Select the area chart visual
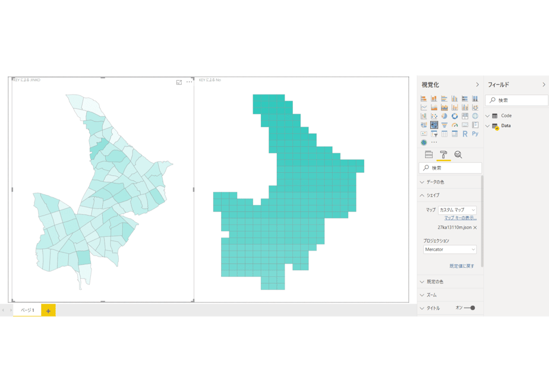Image resolution: width=549 pixels, height=392 pixels. pyautogui.click(x=434, y=107)
